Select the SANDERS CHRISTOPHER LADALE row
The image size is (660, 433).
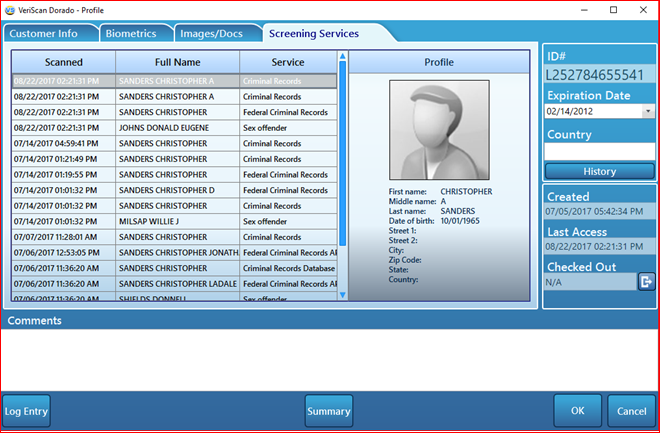[x=174, y=284]
